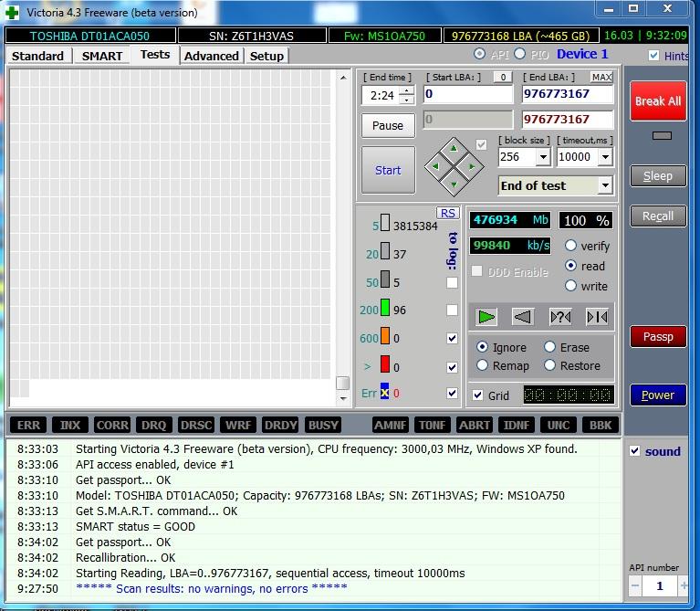Viewport: 700px width, 611px height.
Task: Click the down arrow on the navigation diamond
Action: coord(454,184)
